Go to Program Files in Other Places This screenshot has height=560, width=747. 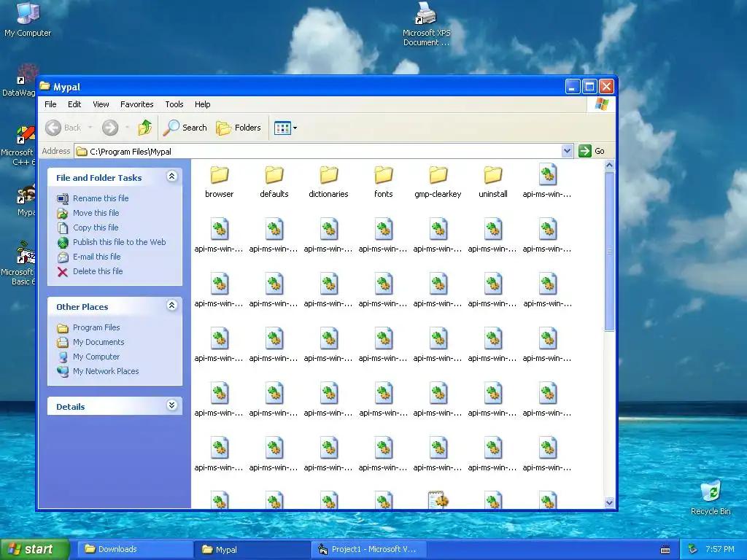[96, 327]
